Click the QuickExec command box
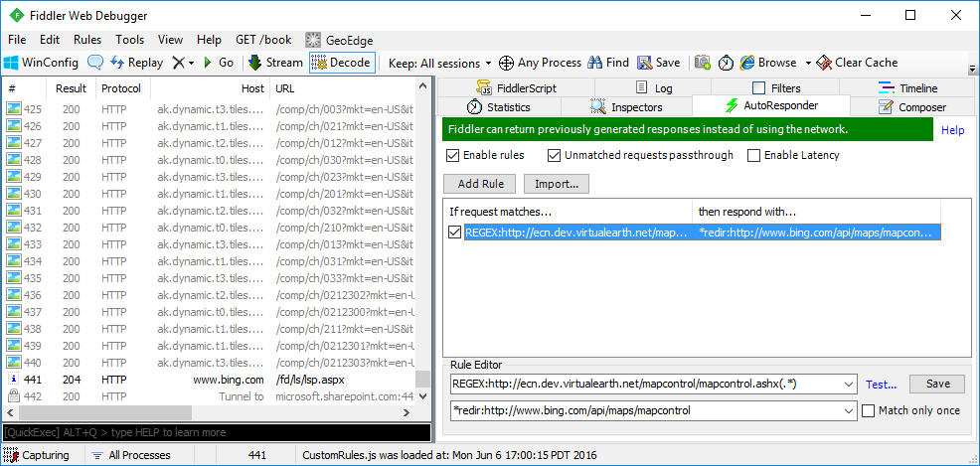This screenshot has width=980, height=466. (217, 432)
